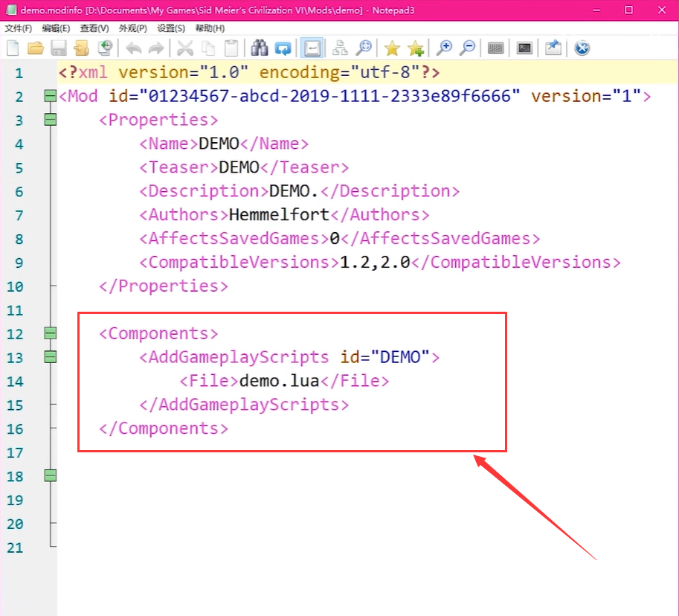This screenshot has height=616, width=679.
Task: Click the closing </Components> tag
Action: click(164, 429)
